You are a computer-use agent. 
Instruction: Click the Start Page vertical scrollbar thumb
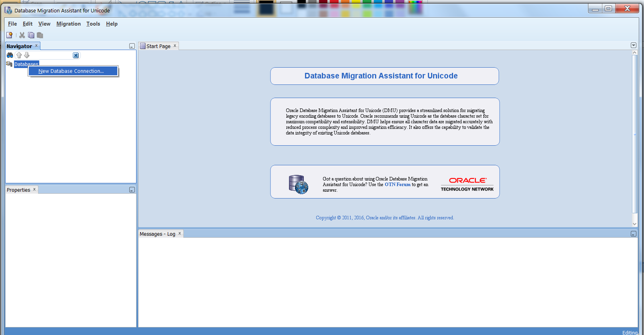coord(634,134)
